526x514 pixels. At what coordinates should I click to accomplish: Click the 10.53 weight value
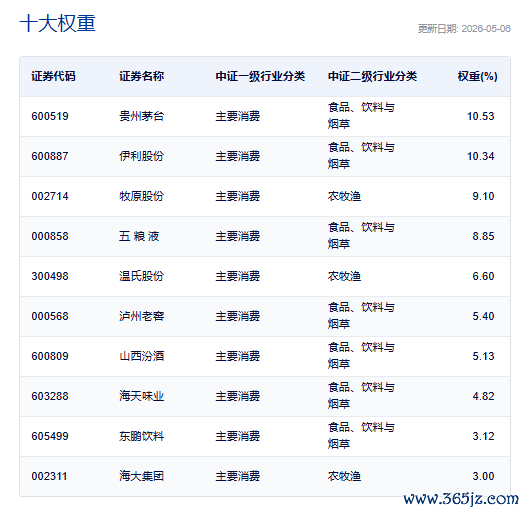pos(481,116)
